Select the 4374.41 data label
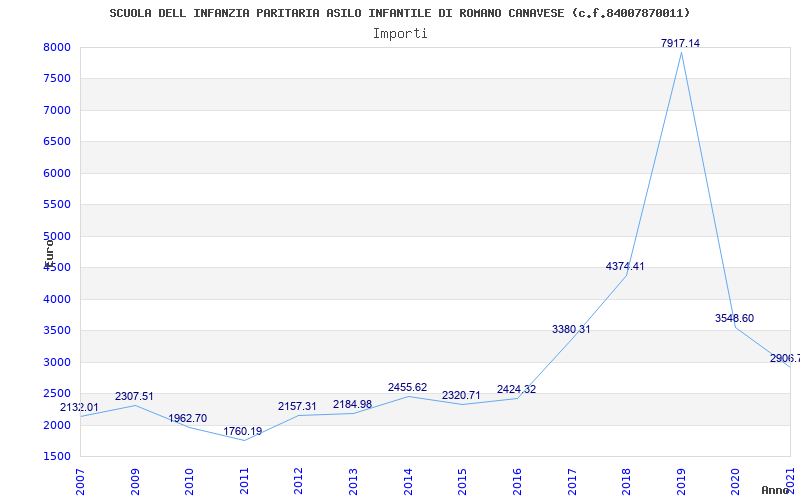The image size is (800, 500). click(625, 266)
